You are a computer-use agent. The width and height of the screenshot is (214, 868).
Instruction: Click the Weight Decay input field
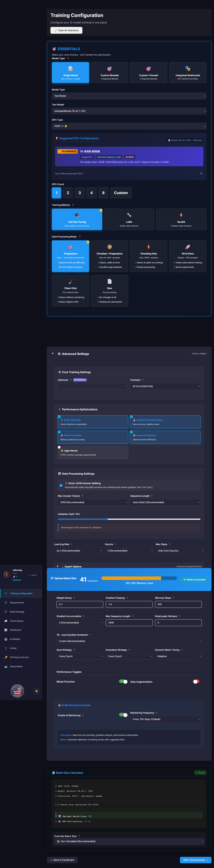pyautogui.click(x=80, y=604)
